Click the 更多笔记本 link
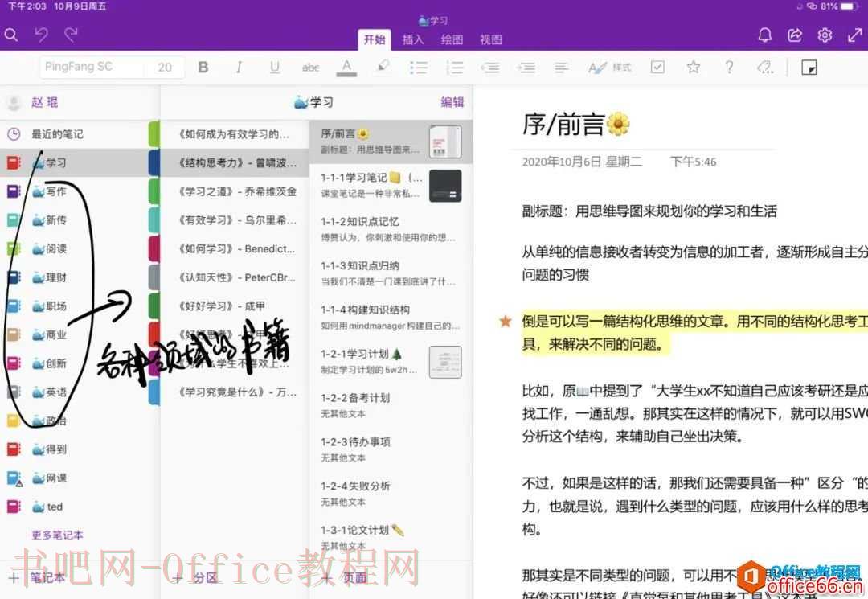868x599 pixels. [57, 535]
